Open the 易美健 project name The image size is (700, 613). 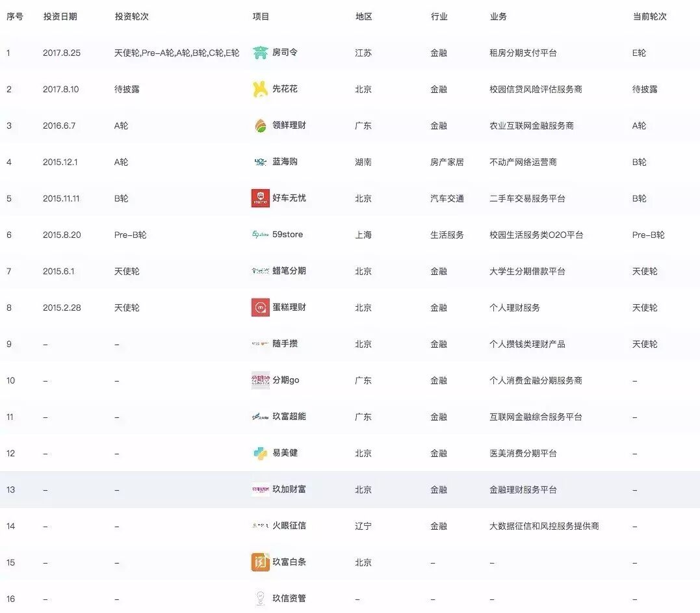(x=285, y=453)
